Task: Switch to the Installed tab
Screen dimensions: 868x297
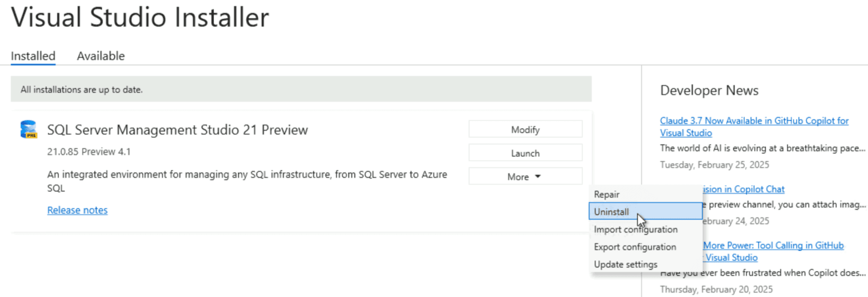Action: coord(33,56)
